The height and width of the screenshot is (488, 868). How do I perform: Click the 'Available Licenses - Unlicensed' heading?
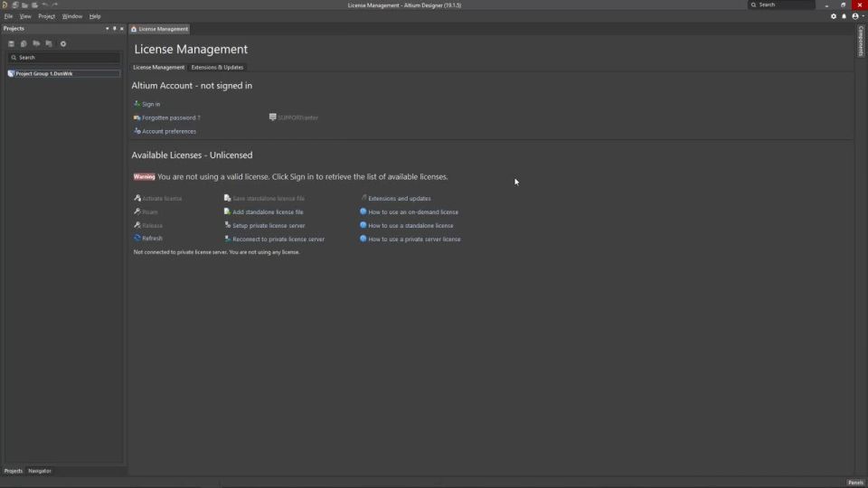coord(192,155)
